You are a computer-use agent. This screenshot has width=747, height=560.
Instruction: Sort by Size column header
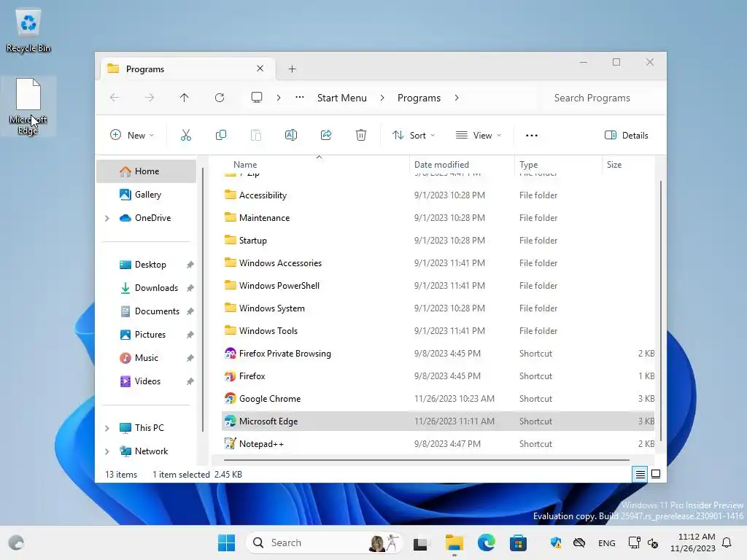coord(628,165)
